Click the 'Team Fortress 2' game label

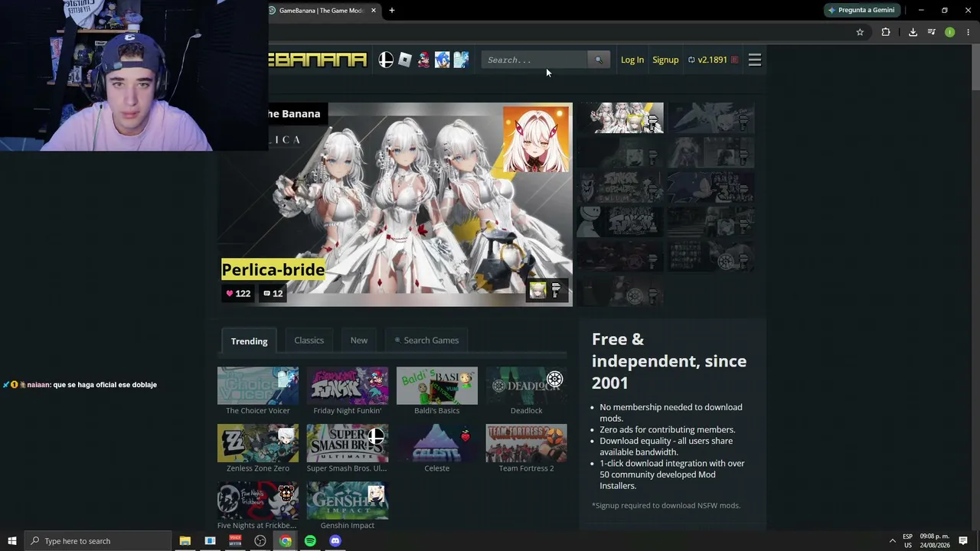click(x=527, y=468)
